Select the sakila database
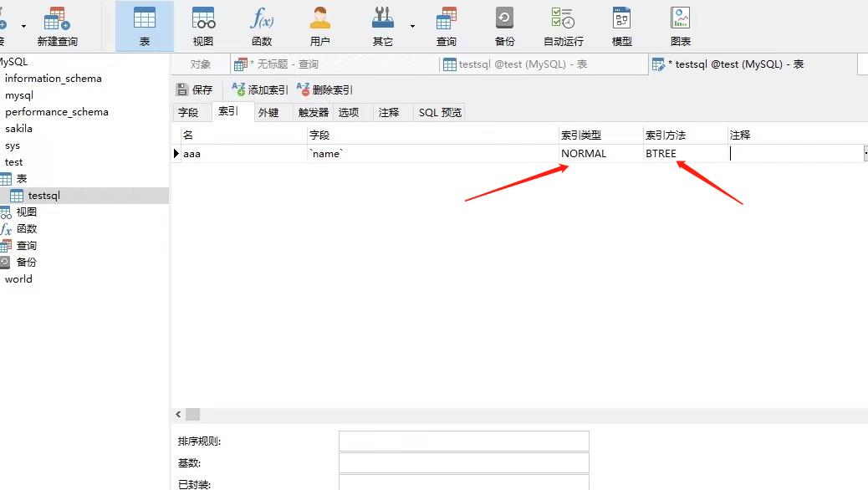Viewport: 868px width, 490px height. click(x=18, y=129)
